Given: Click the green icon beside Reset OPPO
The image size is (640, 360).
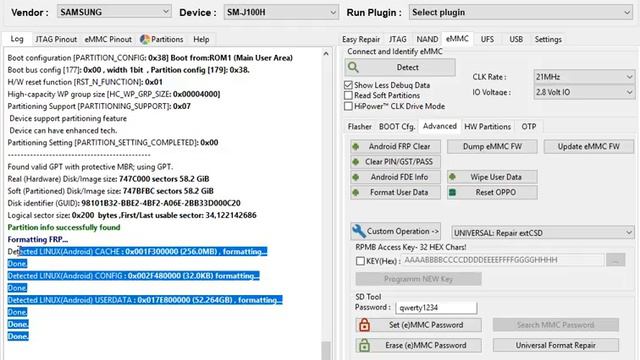Looking at the screenshot, I should (452, 192).
